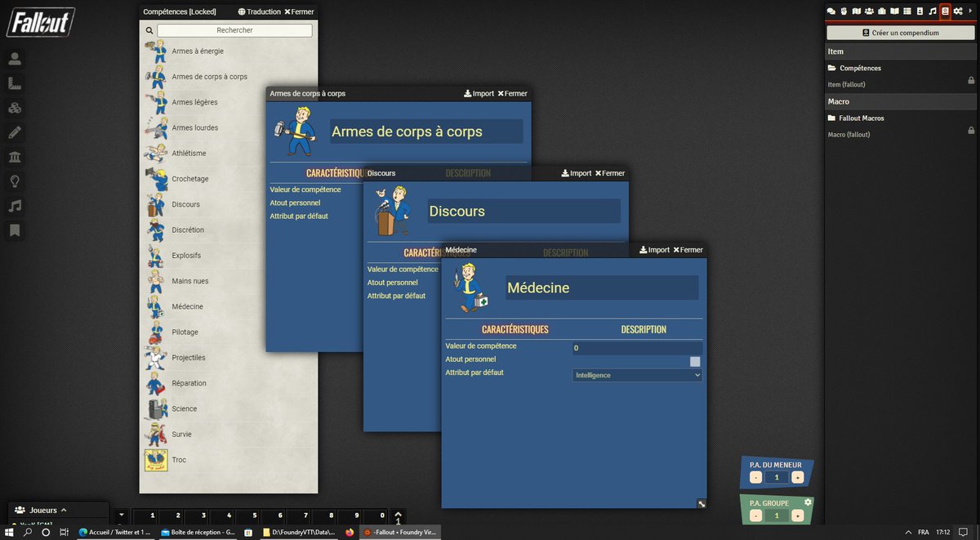Open the Journal entries book icon
The height and width of the screenshot is (540, 980).
(x=894, y=11)
